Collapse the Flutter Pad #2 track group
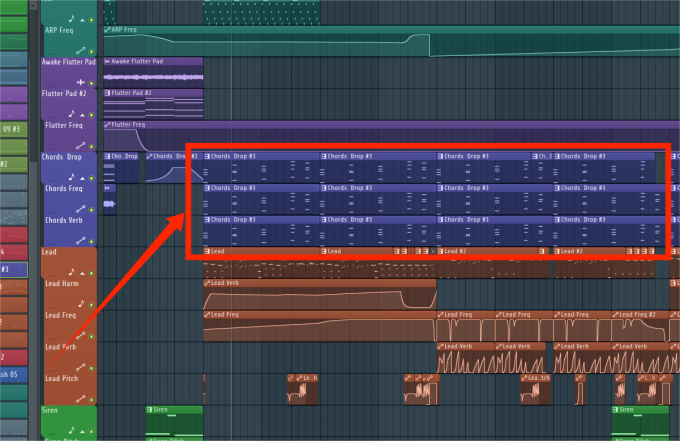The width and height of the screenshot is (680, 441). click(x=82, y=115)
